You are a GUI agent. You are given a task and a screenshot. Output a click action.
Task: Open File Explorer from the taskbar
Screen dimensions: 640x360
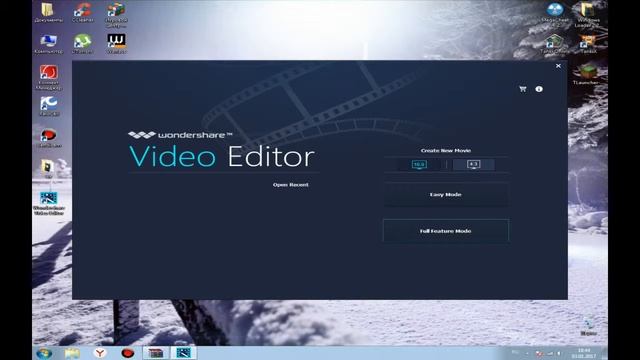(72, 353)
